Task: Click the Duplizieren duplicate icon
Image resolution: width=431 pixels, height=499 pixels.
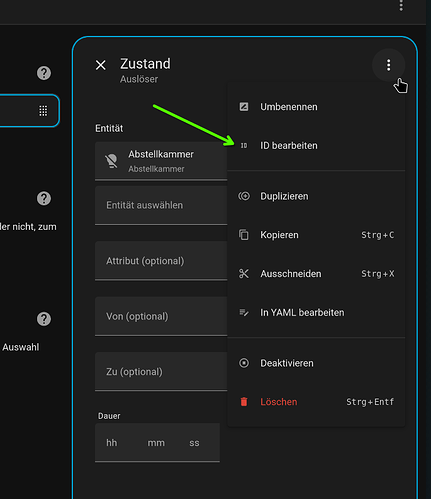Action: click(244, 196)
